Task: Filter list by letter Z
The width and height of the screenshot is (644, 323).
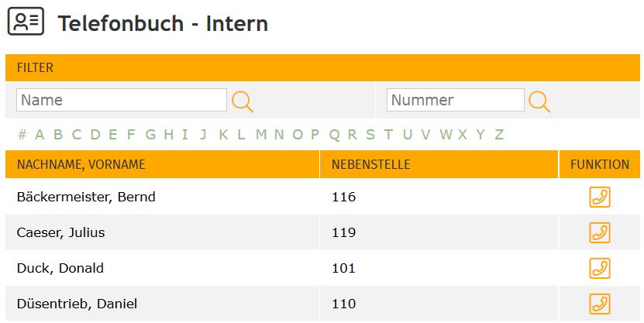Action: [499, 135]
